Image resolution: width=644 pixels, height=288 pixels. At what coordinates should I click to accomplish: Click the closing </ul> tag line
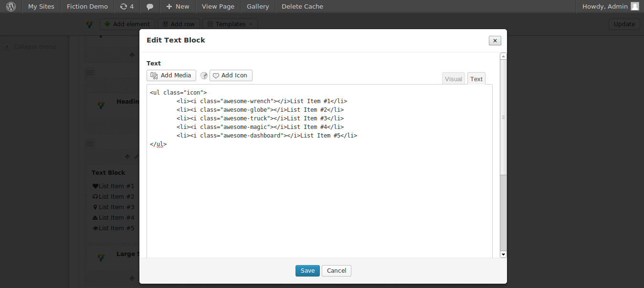[158, 144]
